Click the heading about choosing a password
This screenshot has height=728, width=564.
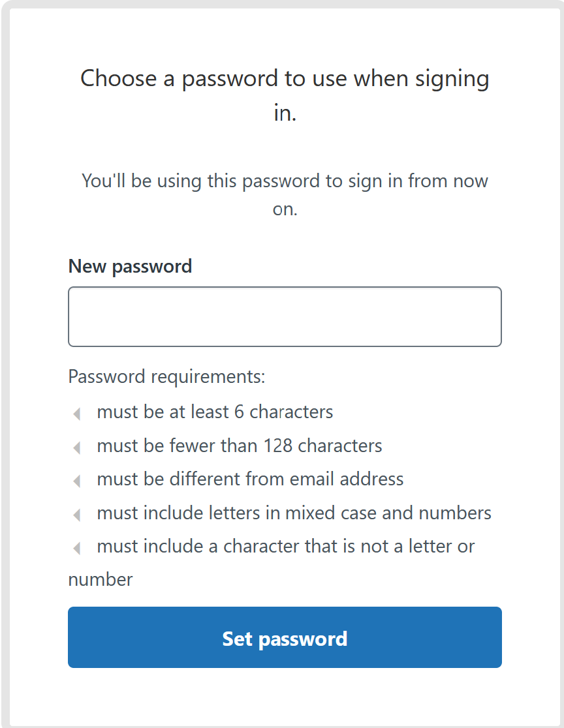285,95
